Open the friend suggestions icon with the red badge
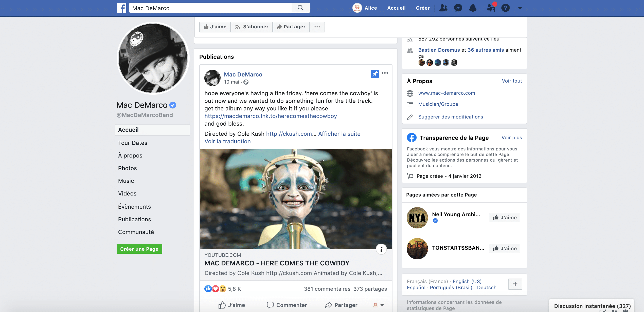This screenshot has height=312, width=644. click(491, 7)
